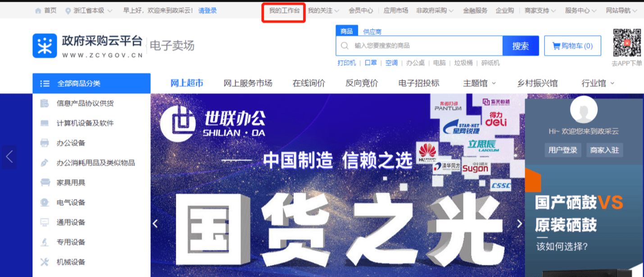Click the 碎纸机 hot search link
This screenshot has width=644, height=277.
490,63
